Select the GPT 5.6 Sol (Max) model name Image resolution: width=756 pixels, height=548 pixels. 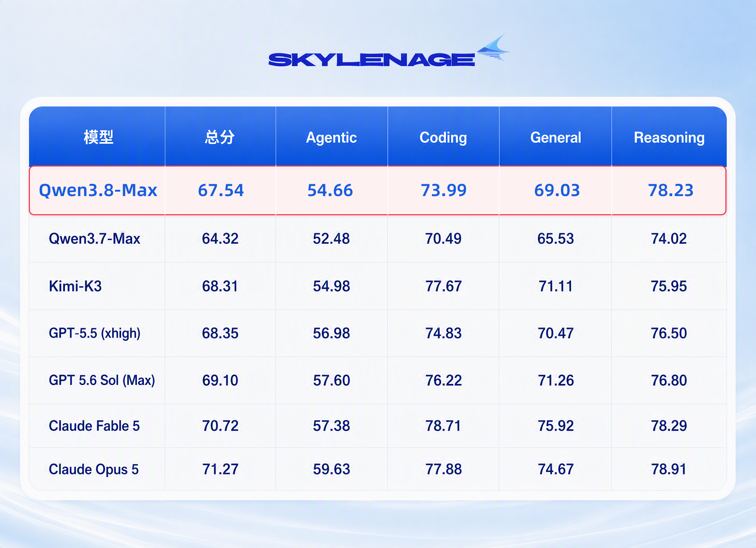point(102,380)
